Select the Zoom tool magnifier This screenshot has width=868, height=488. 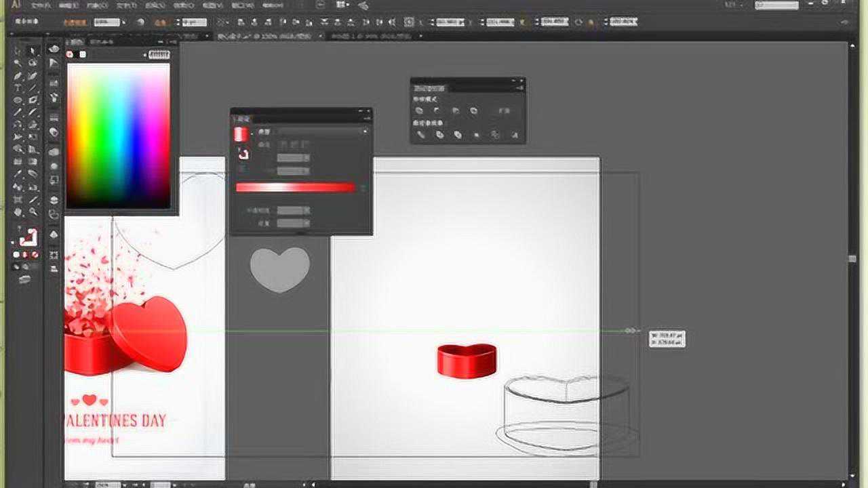coord(33,211)
